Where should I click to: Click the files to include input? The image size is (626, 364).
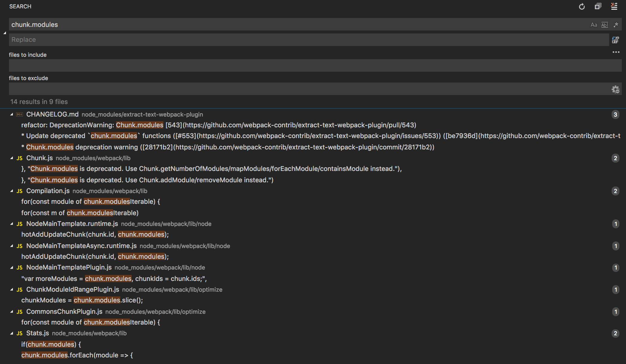315,65
